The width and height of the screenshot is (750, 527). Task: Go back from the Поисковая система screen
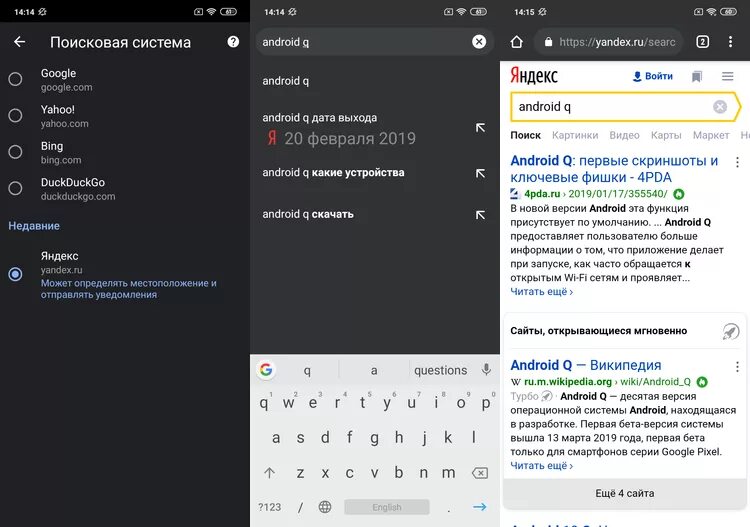20,42
